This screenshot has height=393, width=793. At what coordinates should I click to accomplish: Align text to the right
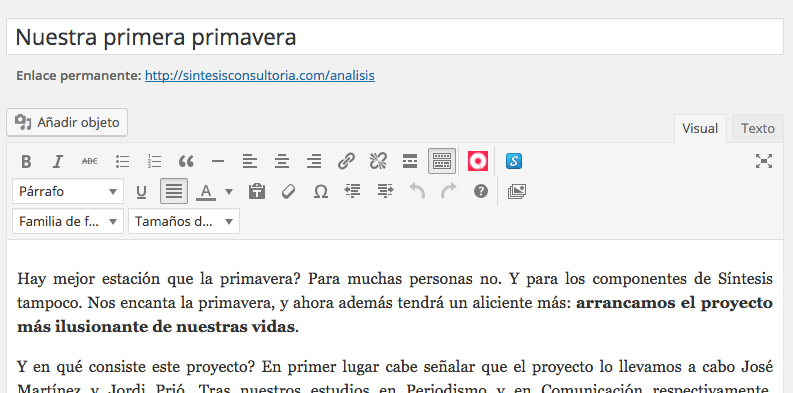pos(314,161)
